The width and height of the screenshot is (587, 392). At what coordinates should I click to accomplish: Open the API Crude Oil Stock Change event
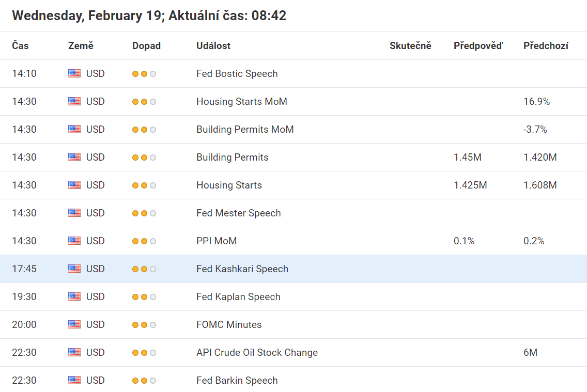(257, 352)
